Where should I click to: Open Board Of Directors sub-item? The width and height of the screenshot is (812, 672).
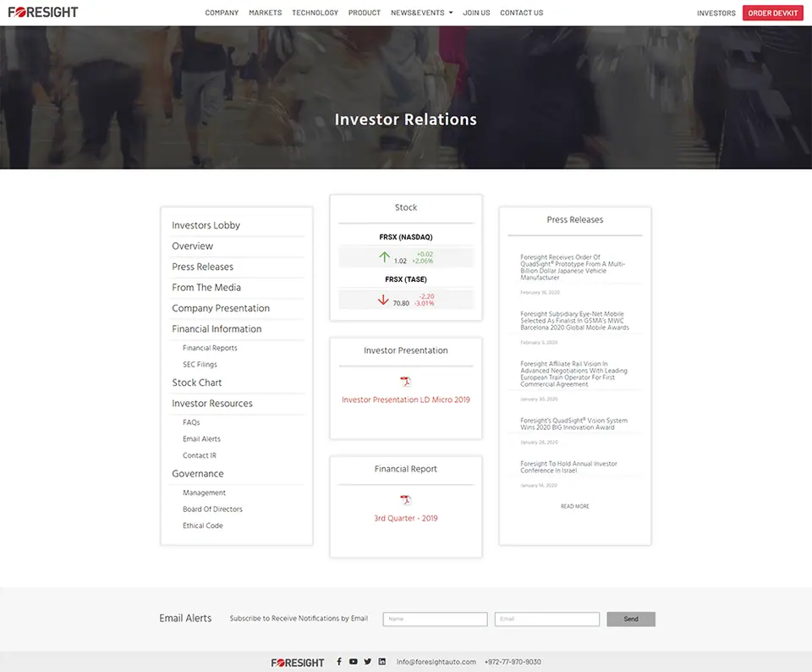(x=212, y=510)
